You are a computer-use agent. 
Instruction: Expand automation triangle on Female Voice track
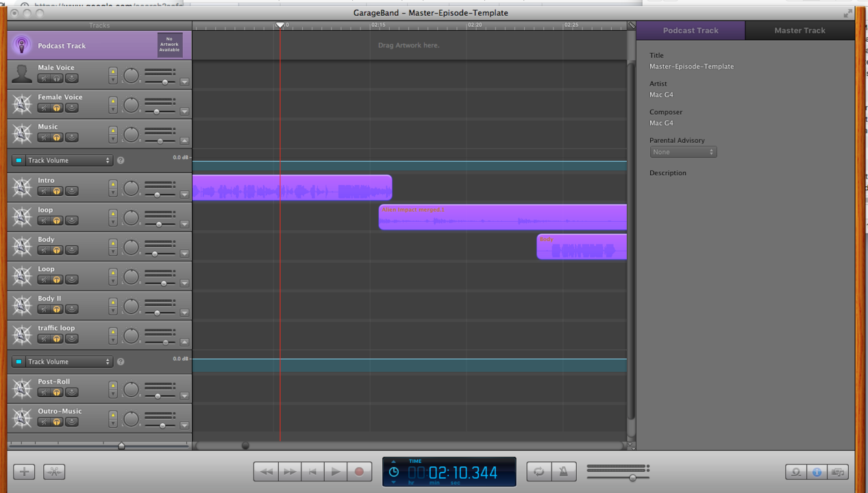point(184,111)
